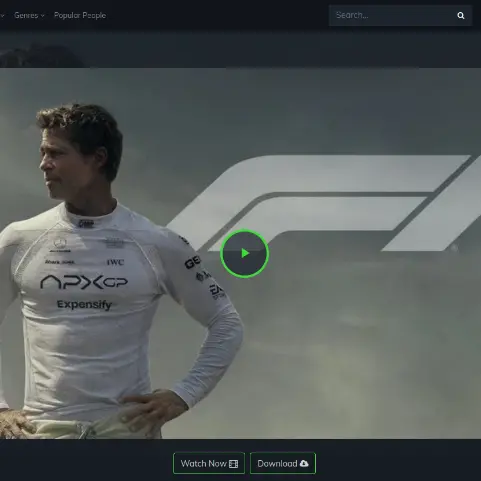Image resolution: width=481 pixels, height=481 pixels.
Task: Click the magnifier search icon
Action: [x=461, y=15]
